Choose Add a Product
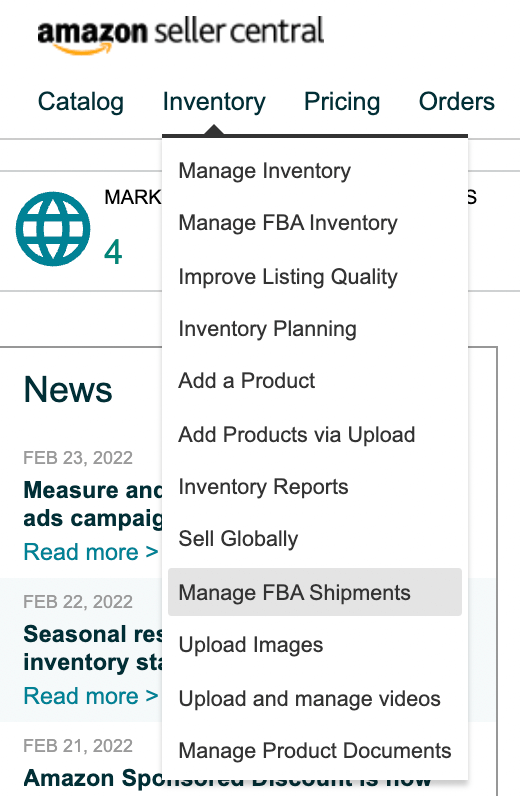The width and height of the screenshot is (520, 796). (315, 381)
